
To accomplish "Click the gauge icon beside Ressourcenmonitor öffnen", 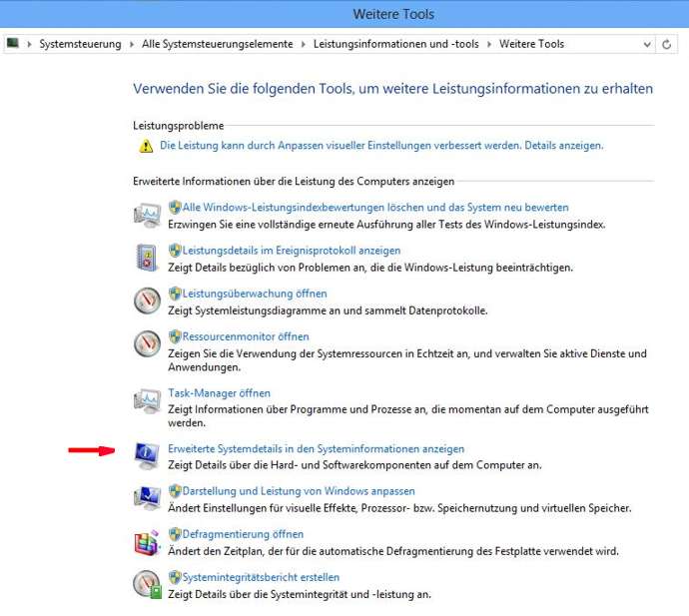I will [147, 343].
